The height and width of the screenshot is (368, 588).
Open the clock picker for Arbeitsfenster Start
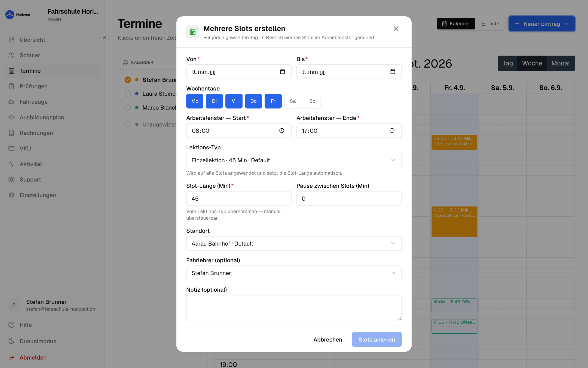click(x=282, y=131)
